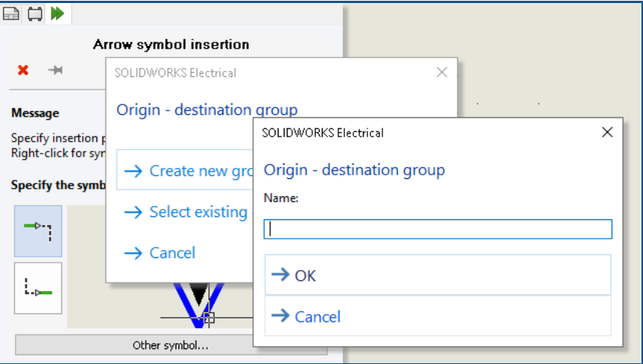
Task: Click the 'Message' section heading
Action: (x=35, y=113)
